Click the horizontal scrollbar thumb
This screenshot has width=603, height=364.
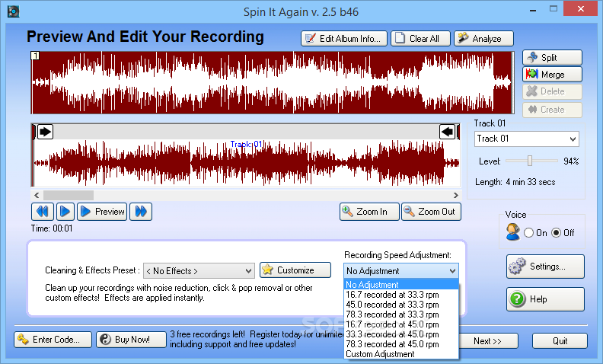[69, 195]
